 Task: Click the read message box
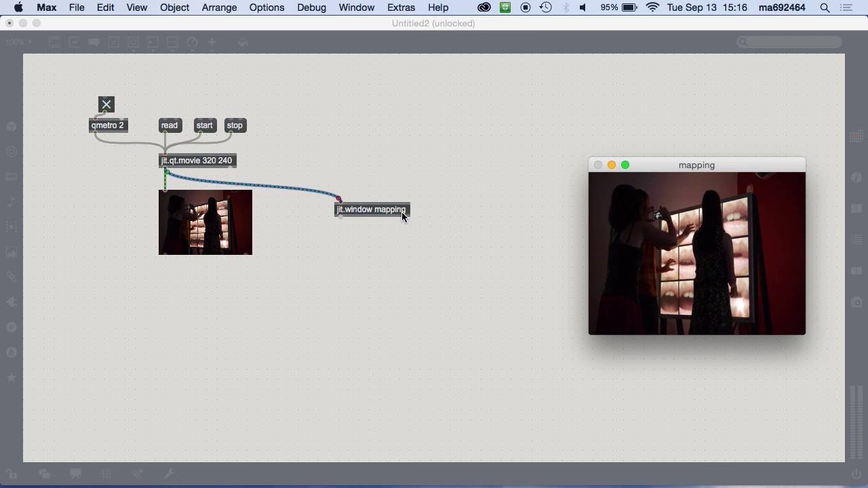point(170,125)
